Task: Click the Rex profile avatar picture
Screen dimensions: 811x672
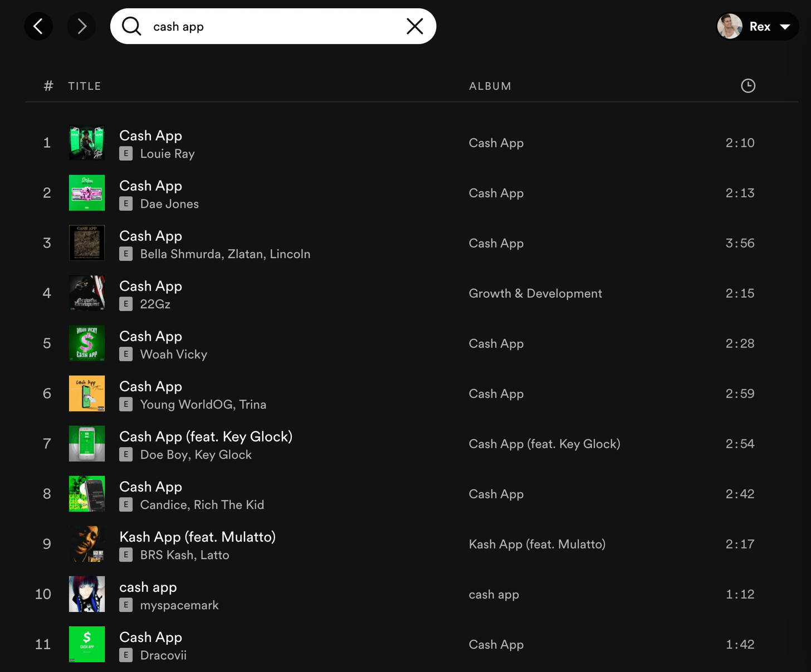Action: (x=730, y=26)
